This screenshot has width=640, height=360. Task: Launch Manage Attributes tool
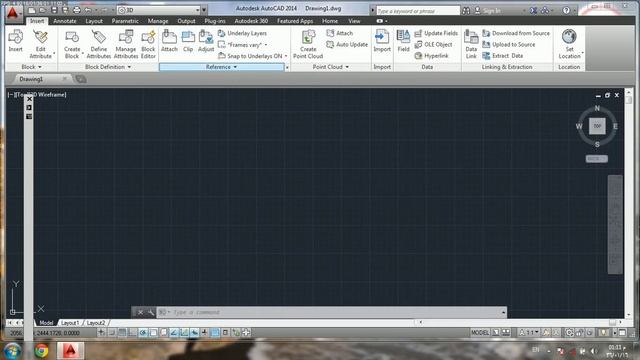[x=126, y=44]
